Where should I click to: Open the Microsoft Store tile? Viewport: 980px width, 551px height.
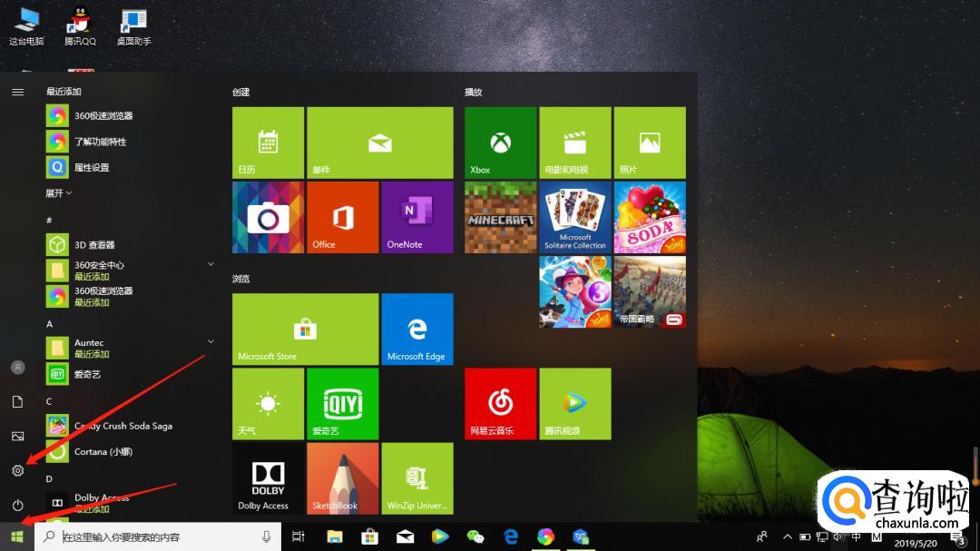(306, 329)
